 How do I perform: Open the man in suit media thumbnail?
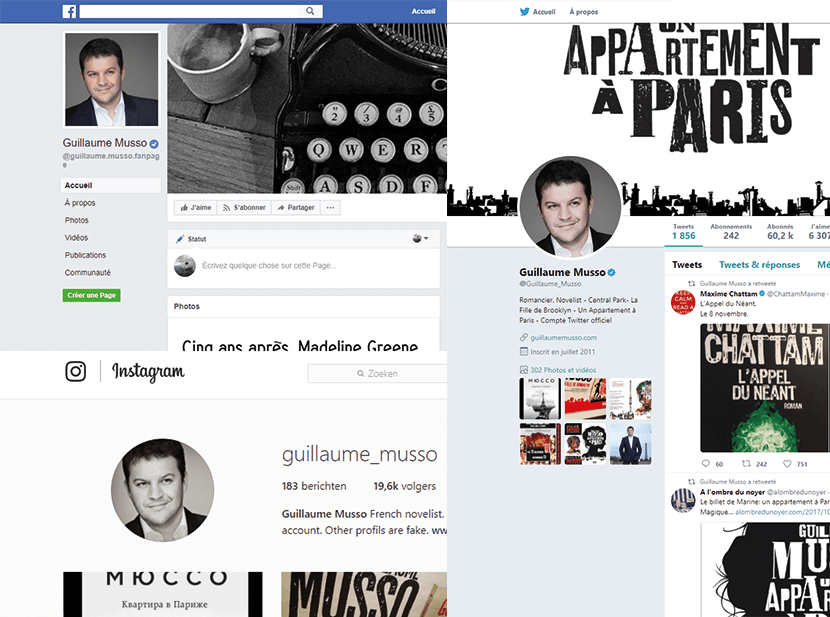[x=630, y=443]
